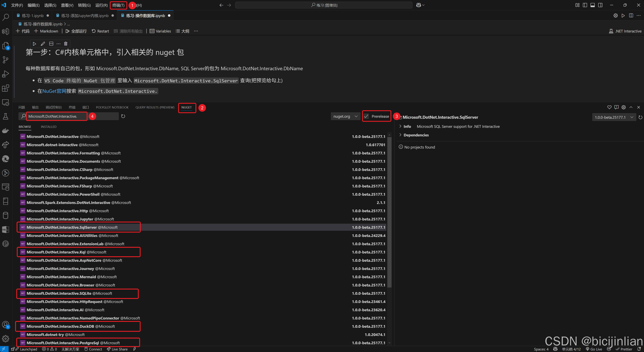Switch to the INSTALLED tab
This screenshot has width=644, height=352.
click(x=49, y=127)
